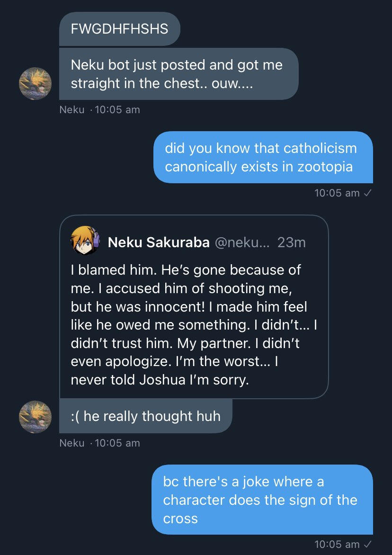Select the "Neku bot just posted" message bubble
This screenshot has width=392, height=555.
click(178, 74)
